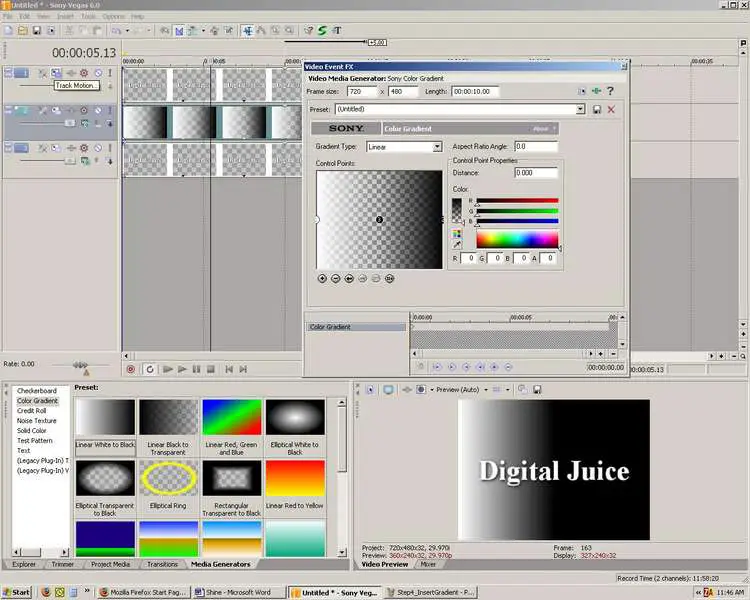
Task: Save the preset using the floppy icon
Action: pyautogui.click(x=596, y=110)
